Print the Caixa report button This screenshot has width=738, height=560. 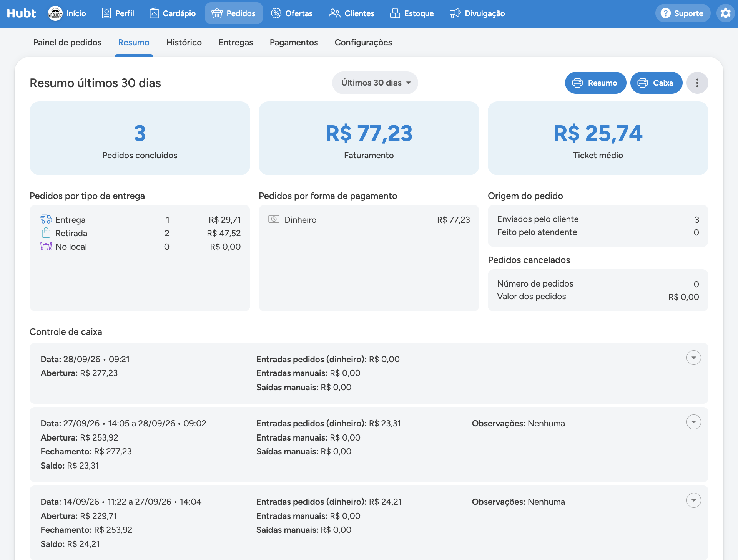point(656,83)
